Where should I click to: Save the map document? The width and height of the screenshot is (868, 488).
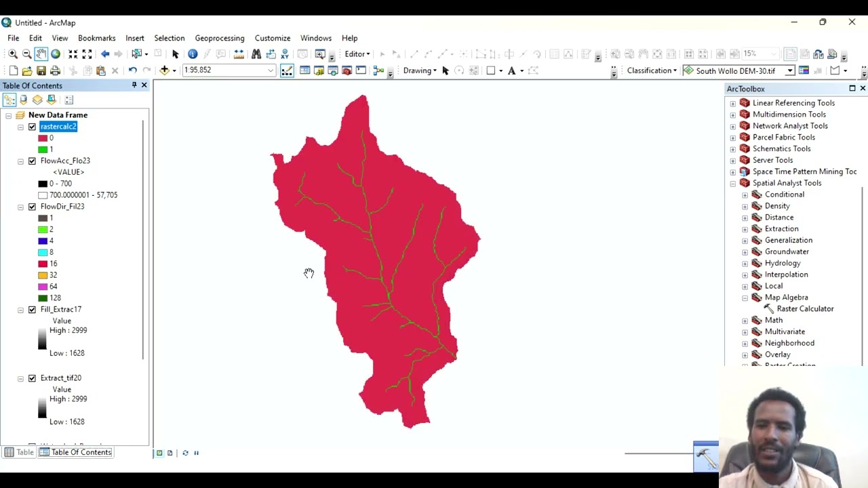(x=41, y=70)
